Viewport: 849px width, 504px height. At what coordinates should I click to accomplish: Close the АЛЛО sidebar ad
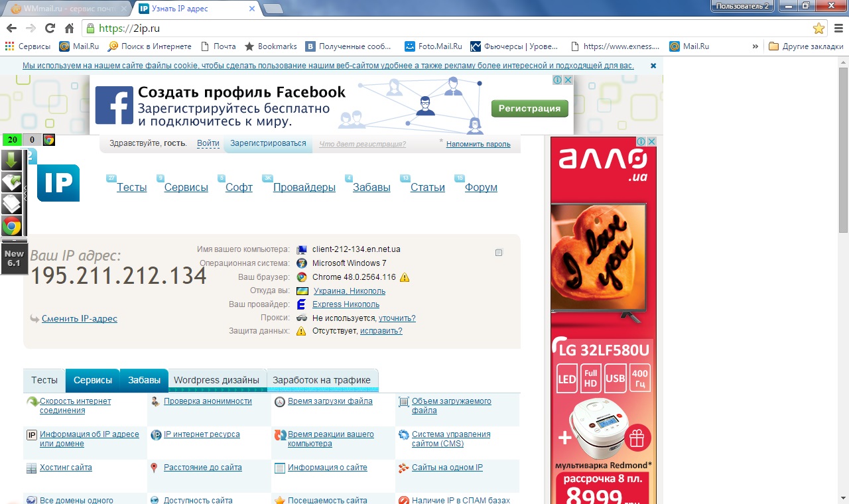651,141
